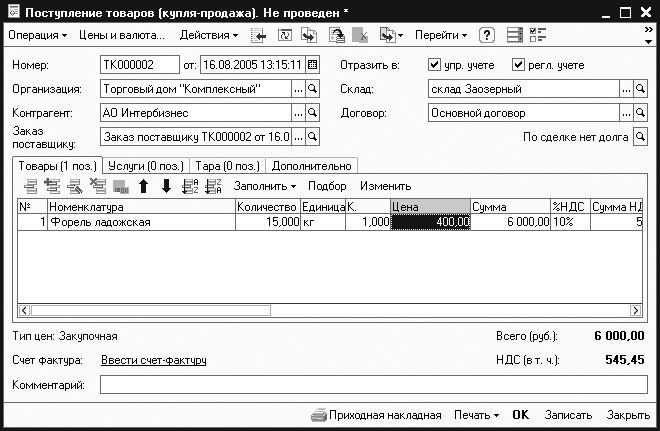Open the Заполнить dropdown
Image resolution: width=660 pixels, height=431 pixels.
tap(265, 186)
